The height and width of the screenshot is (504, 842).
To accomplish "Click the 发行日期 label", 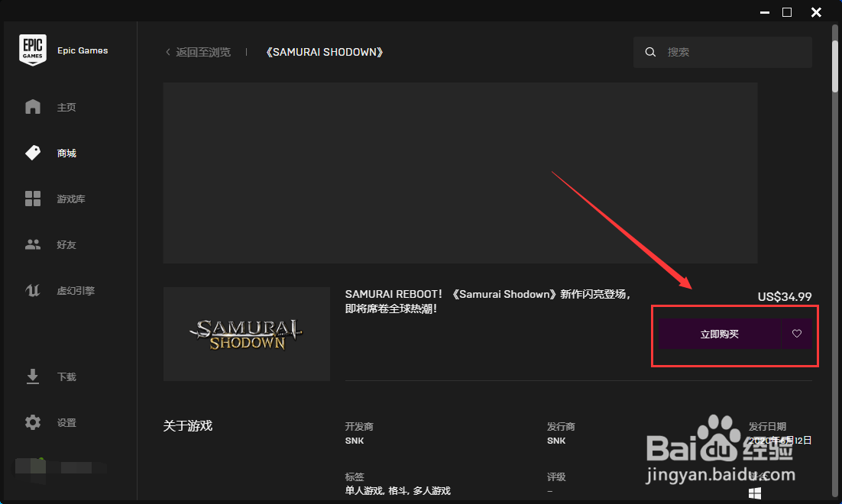I will [767, 426].
